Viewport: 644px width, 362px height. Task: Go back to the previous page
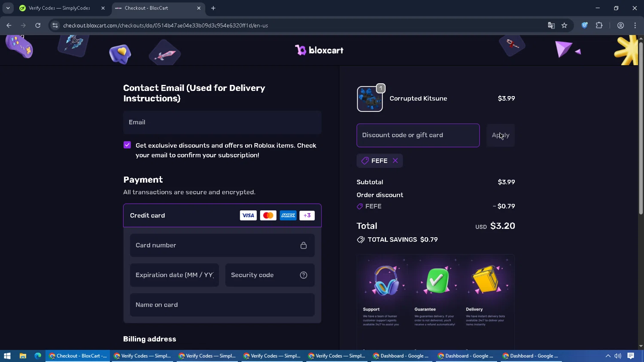click(x=9, y=25)
